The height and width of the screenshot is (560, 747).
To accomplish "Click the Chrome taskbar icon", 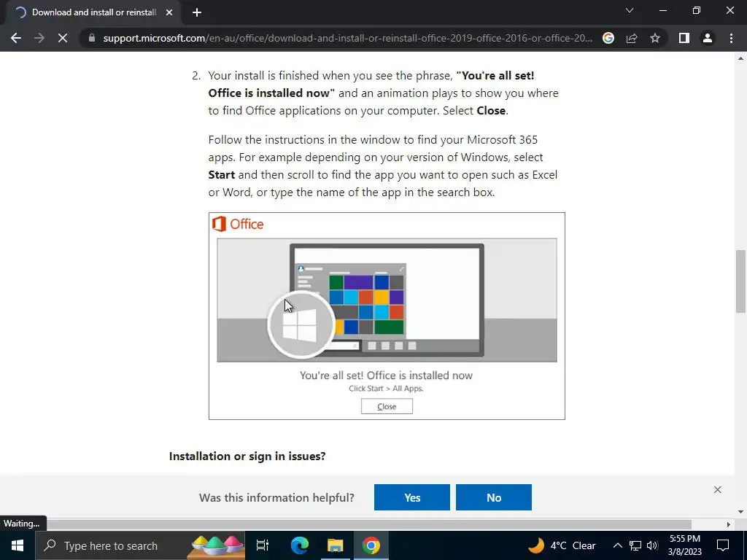I will click(x=371, y=545).
